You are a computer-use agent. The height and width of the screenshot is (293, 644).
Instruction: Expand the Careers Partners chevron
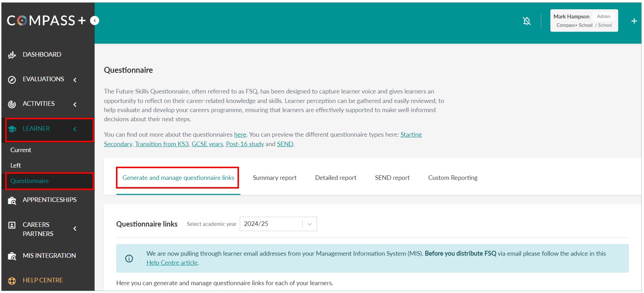(x=75, y=229)
